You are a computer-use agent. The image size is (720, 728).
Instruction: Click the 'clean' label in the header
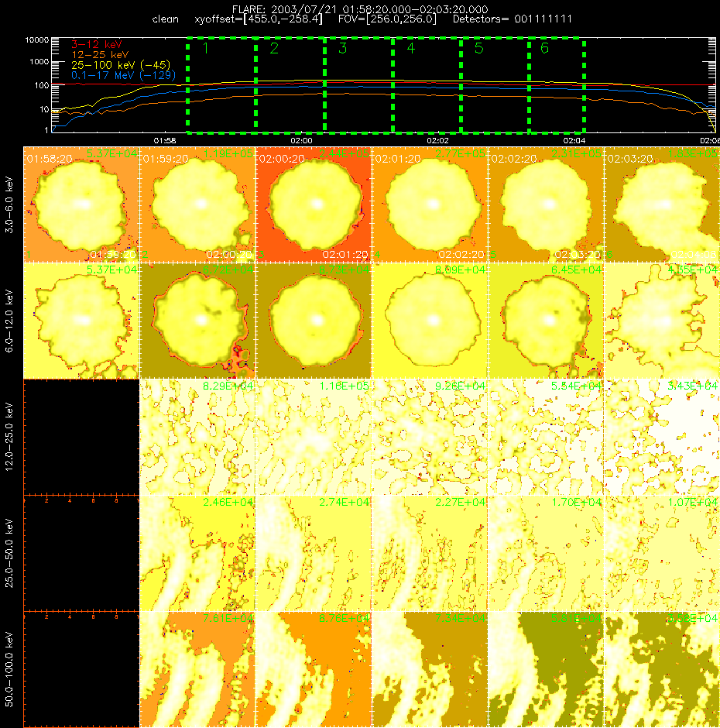coord(165,19)
